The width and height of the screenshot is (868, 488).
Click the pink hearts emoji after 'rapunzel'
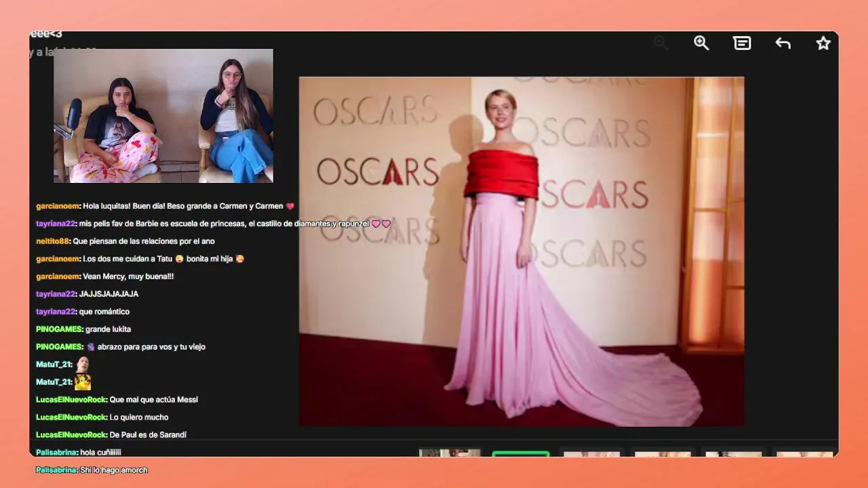[x=381, y=224]
